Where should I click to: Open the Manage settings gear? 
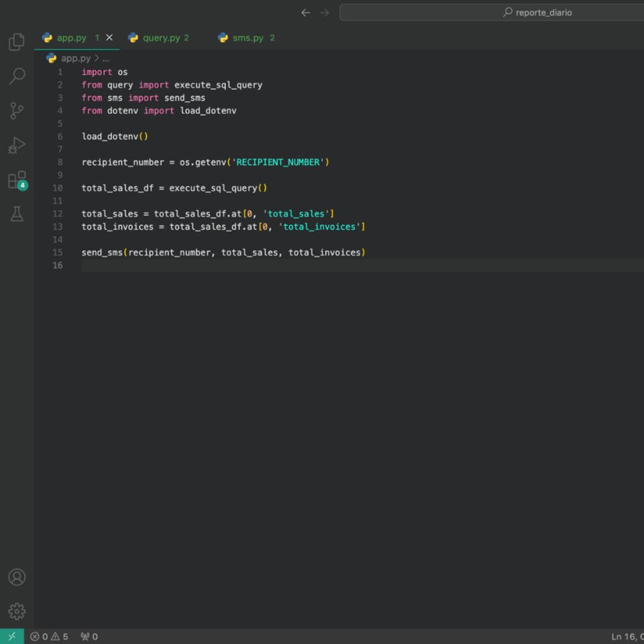pos(17,611)
